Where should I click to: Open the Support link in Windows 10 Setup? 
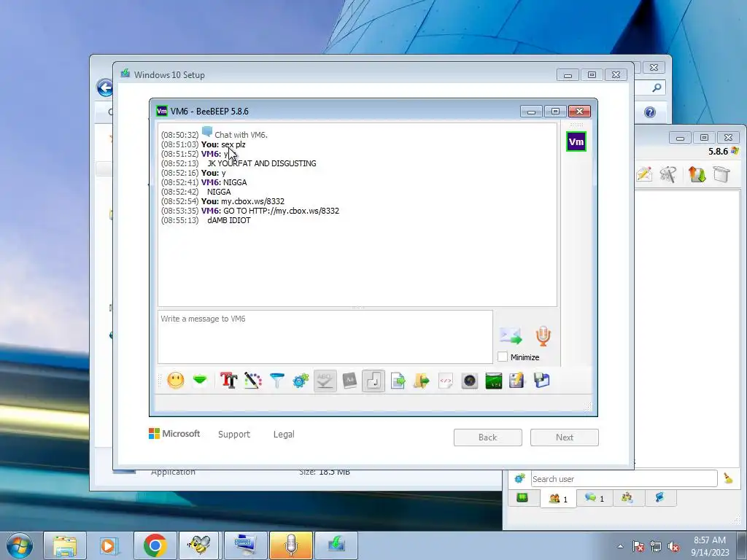point(234,435)
